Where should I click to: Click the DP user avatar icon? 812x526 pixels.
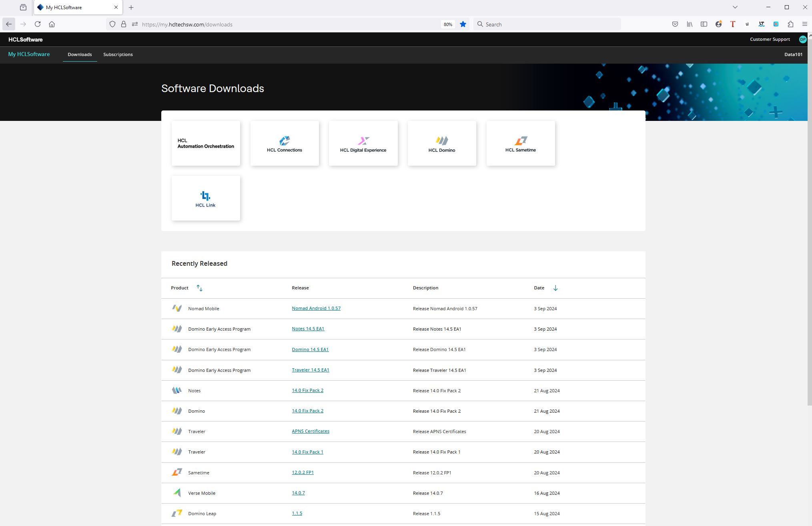tap(802, 39)
